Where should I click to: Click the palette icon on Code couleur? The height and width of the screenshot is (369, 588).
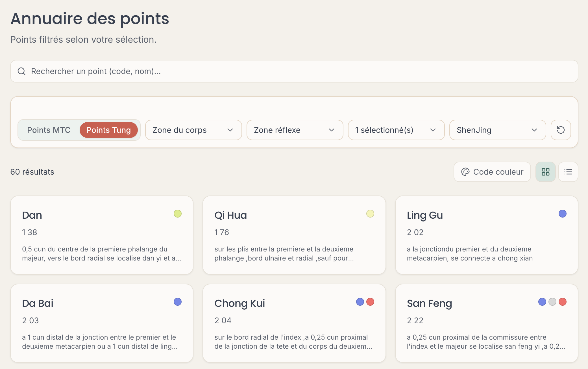click(x=465, y=172)
